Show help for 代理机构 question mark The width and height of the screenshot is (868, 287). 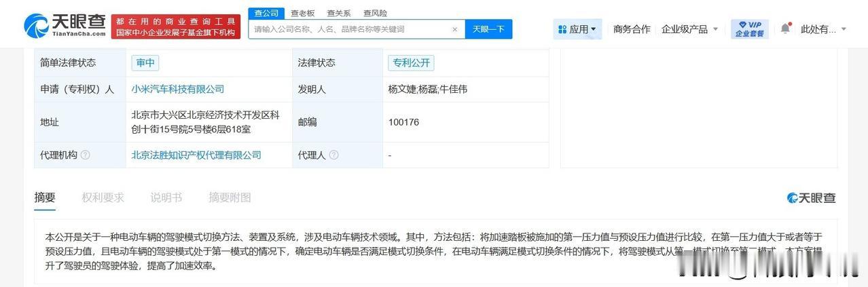(x=85, y=155)
